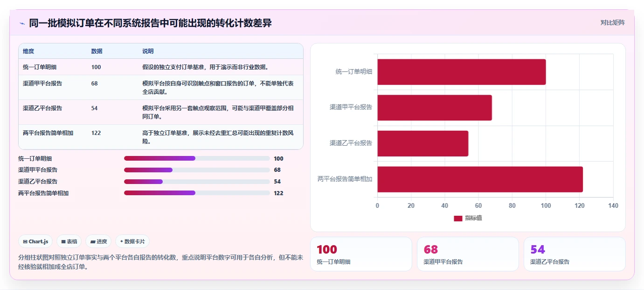Open the data card showing 54
Image resolution: width=644 pixels, height=290 pixels.
(x=575, y=254)
